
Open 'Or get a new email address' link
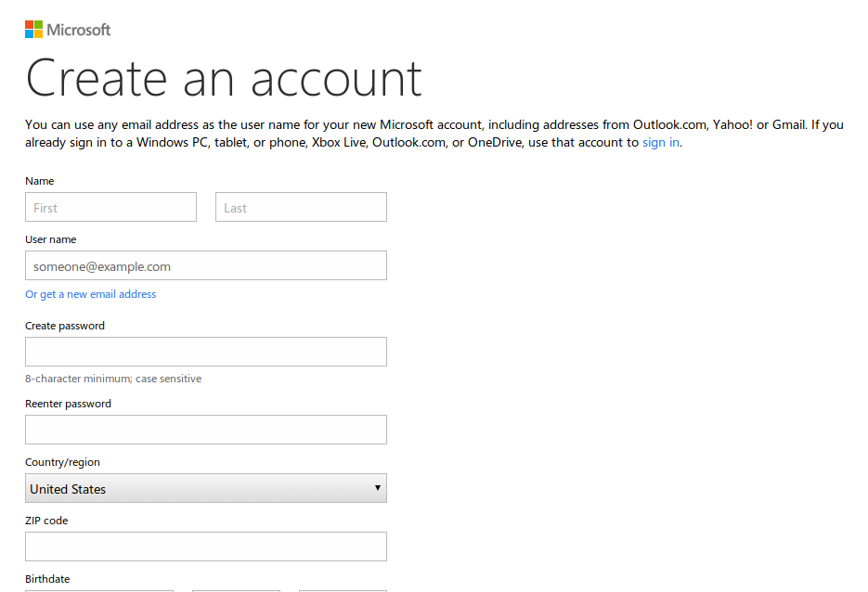[x=91, y=294]
